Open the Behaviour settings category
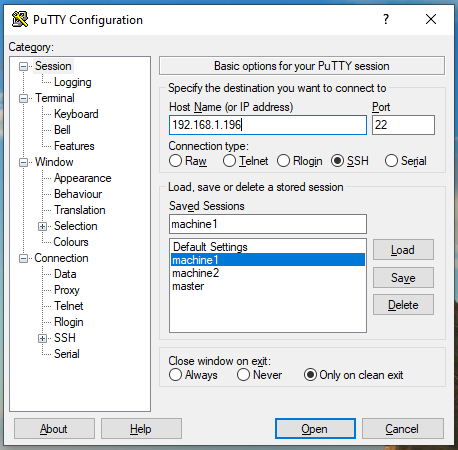The image size is (458, 450). (78, 194)
